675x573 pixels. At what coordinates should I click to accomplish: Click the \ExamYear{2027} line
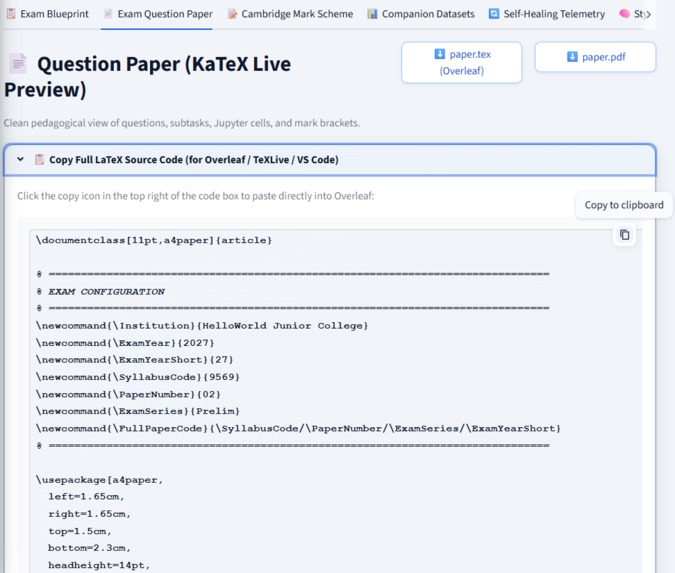click(x=125, y=343)
